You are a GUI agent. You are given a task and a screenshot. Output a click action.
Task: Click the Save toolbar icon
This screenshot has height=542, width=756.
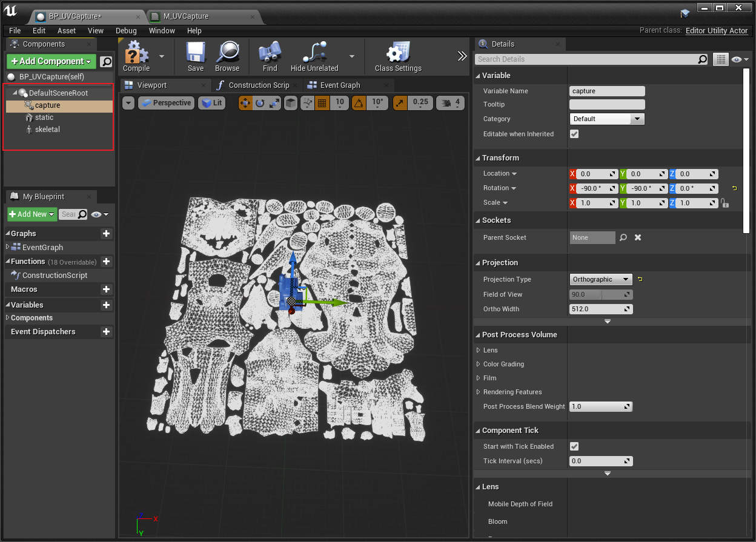[195, 53]
